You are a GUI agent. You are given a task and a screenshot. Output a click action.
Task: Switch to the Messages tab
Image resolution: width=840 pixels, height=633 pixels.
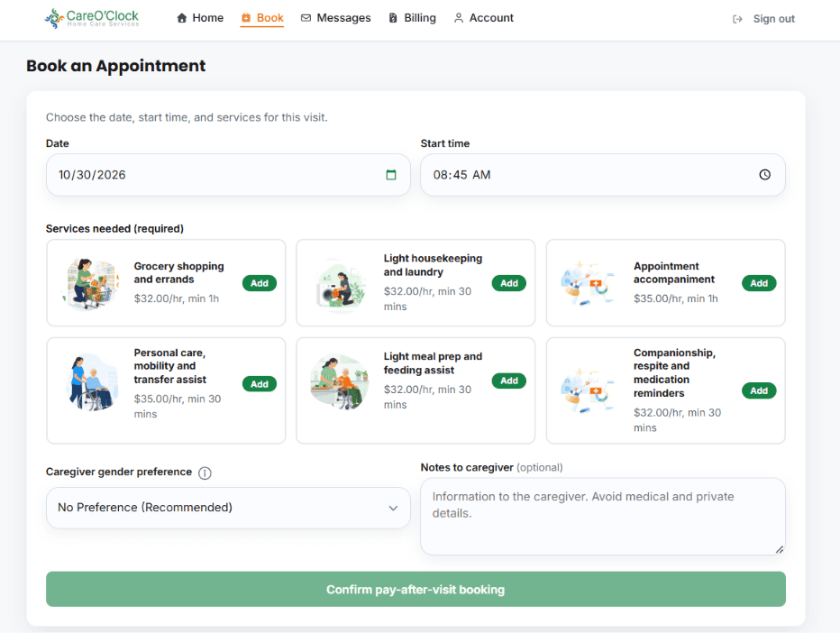[x=336, y=18]
